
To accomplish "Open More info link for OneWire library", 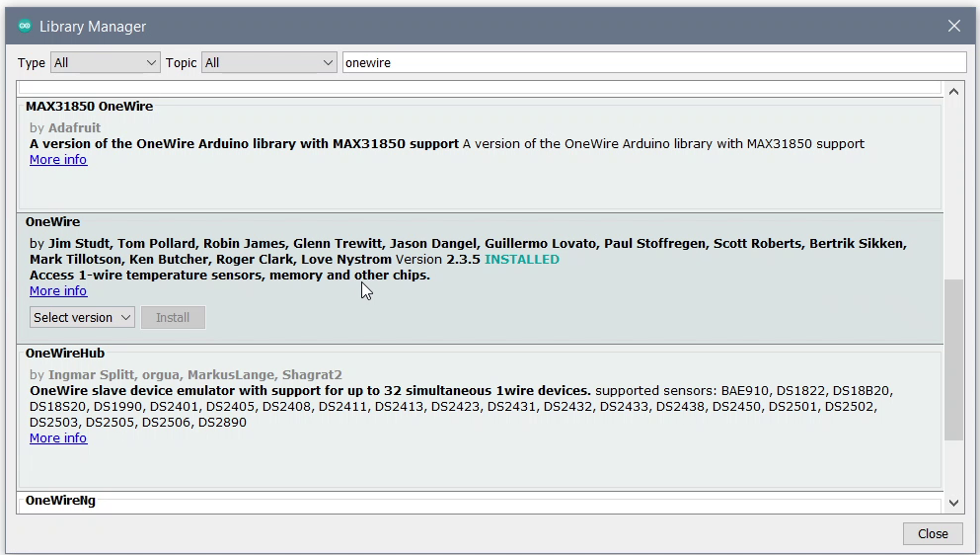I will coord(58,291).
